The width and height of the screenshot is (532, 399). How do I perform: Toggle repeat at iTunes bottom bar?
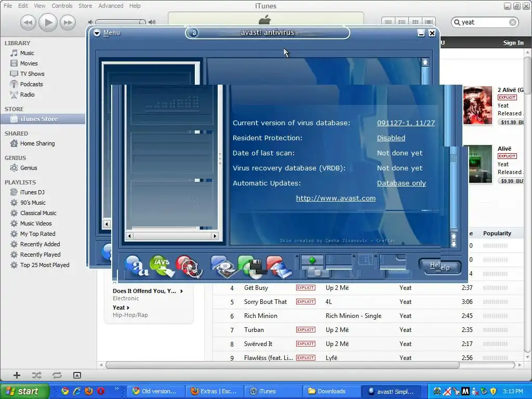click(x=57, y=375)
